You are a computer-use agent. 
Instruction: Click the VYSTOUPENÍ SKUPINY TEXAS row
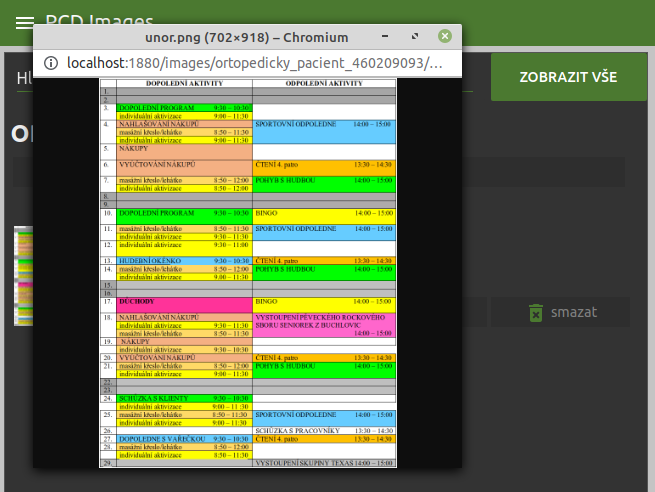pyautogui.click(x=324, y=464)
